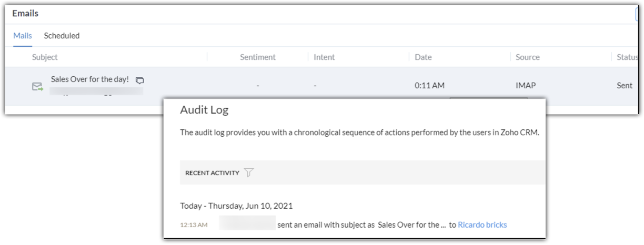Screen dimensions: 644x245
Task: Click the 0:11 AM date cell
Action: [429, 85]
